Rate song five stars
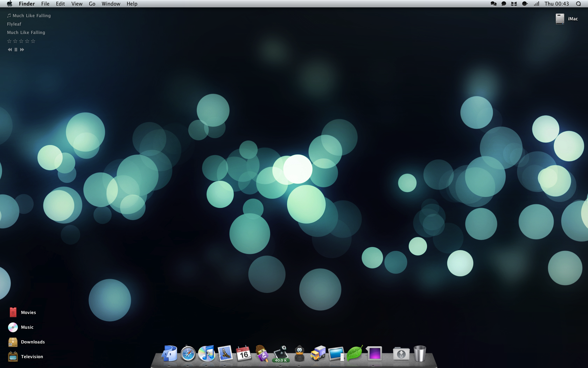 click(x=33, y=41)
